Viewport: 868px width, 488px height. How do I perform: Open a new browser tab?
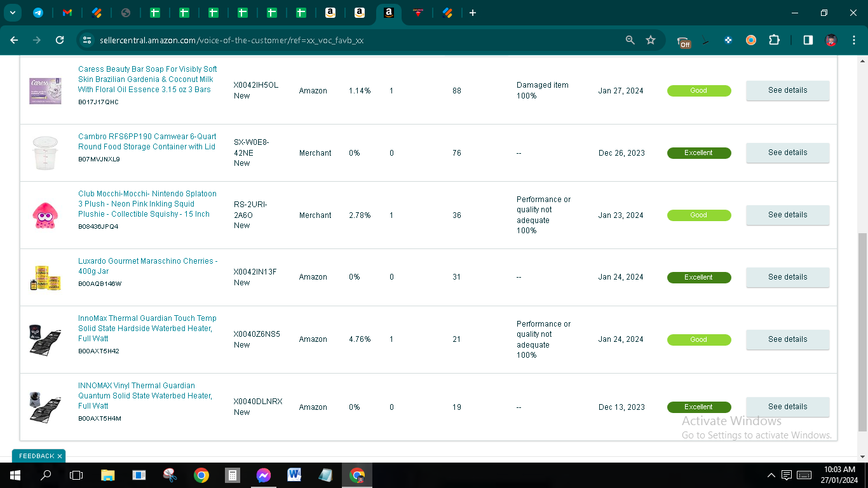472,13
